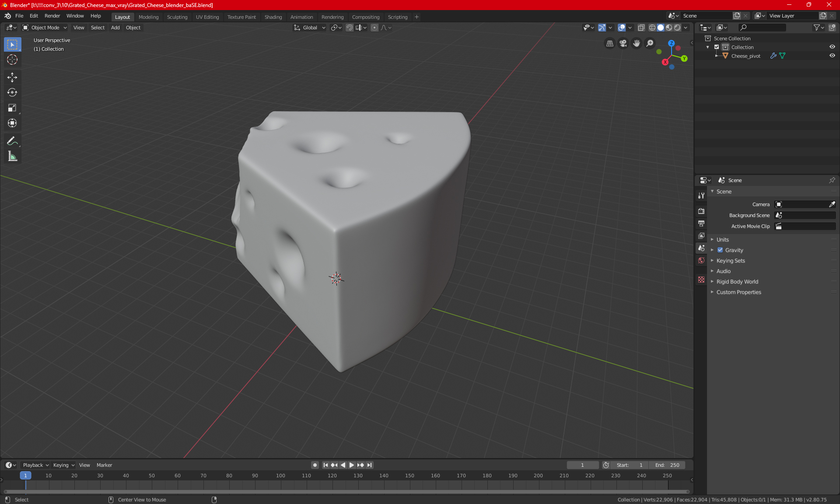Viewport: 840px width, 504px height.
Task: Select the Select Box tool
Action: tap(12, 45)
